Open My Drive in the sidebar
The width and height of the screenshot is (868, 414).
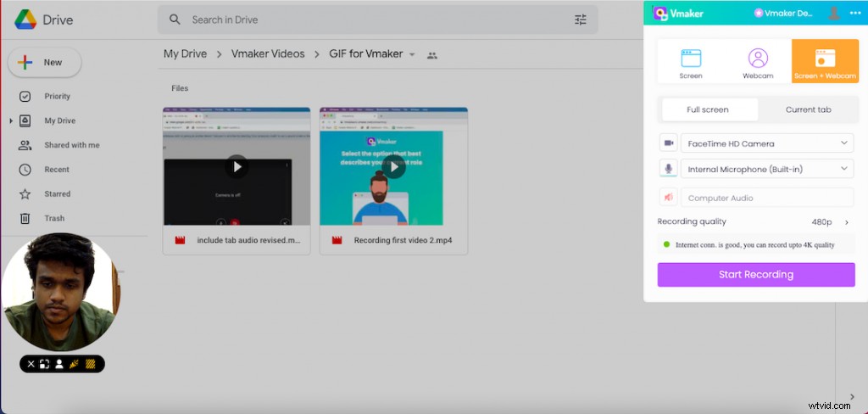click(60, 120)
